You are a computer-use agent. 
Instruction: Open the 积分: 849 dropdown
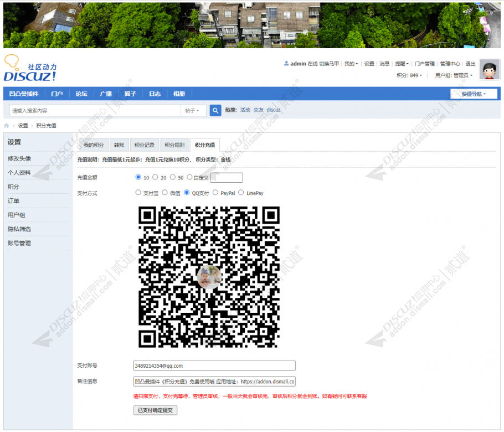pyautogui.click(x=409, y=75)
